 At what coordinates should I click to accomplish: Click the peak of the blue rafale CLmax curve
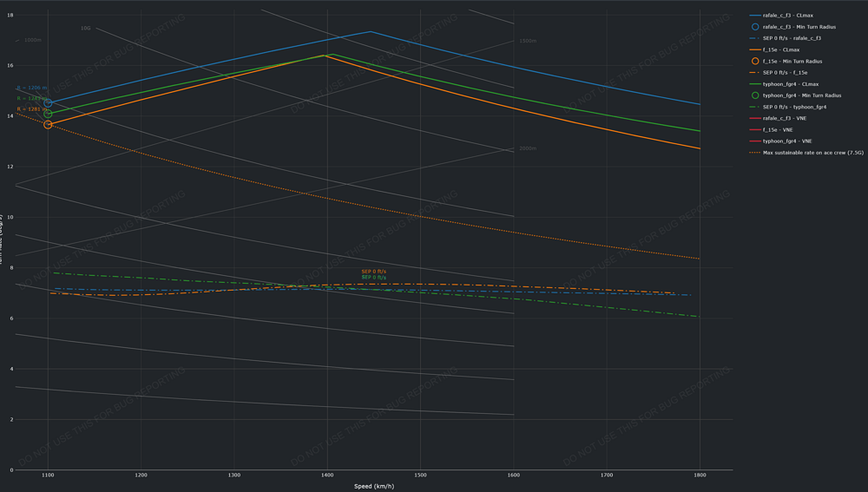click(x=371, y=31)
